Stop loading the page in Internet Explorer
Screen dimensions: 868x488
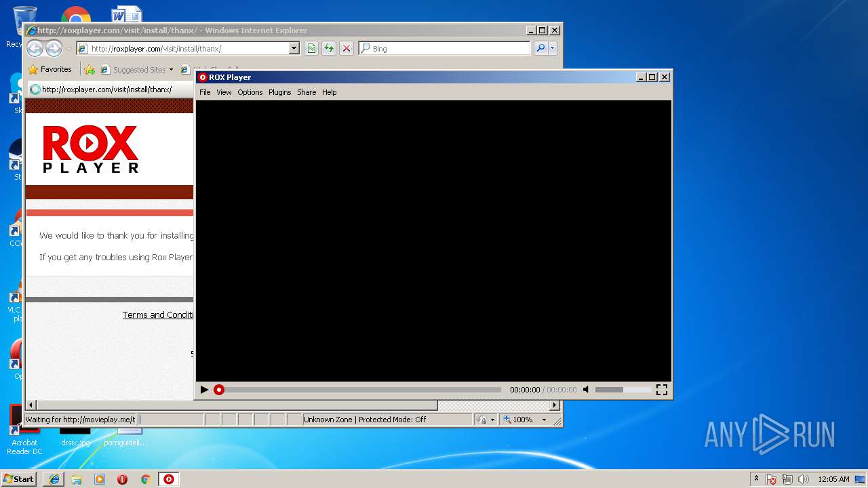(x=347, y=48)
